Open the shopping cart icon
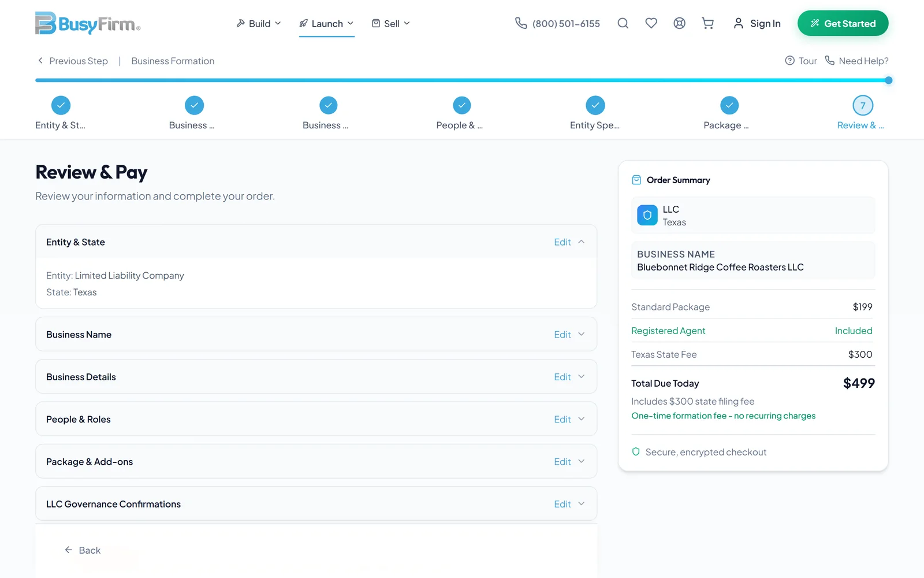Screen dimensions: 924x578 pyautogui.click(x=707, y=23)
